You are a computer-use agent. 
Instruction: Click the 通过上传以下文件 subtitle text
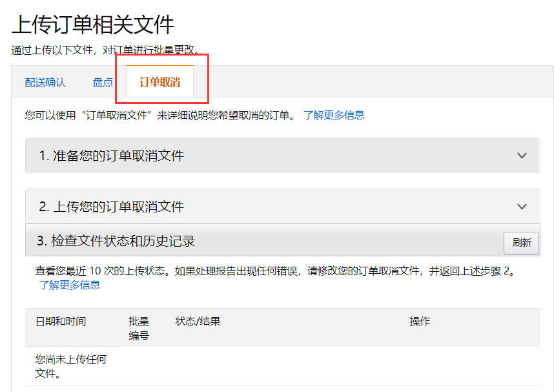(106, 50)
